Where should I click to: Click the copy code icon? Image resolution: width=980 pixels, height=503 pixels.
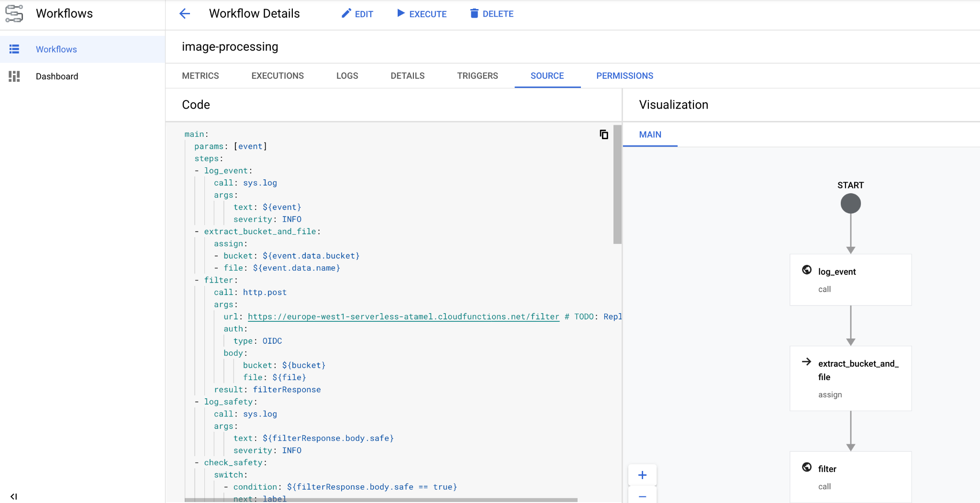(x=604, y=134)
